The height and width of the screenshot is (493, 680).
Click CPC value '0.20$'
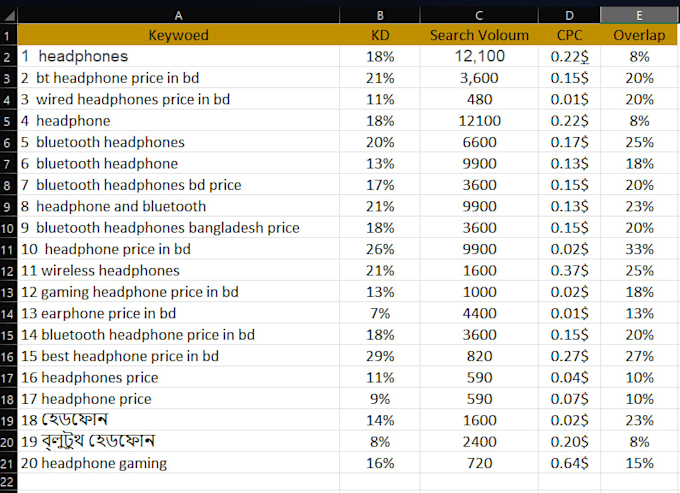[x=569, y=441]
